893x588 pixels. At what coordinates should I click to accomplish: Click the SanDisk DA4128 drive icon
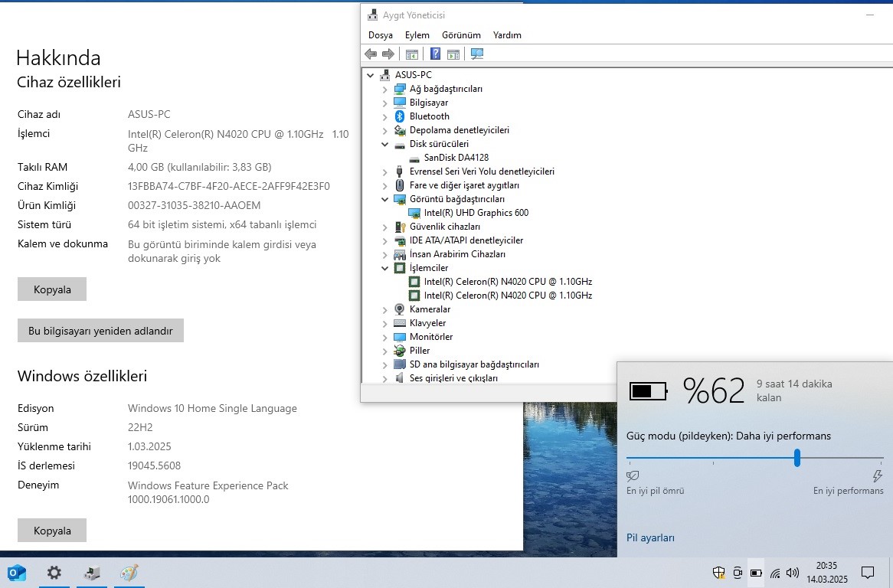click(x=414, y=158)
